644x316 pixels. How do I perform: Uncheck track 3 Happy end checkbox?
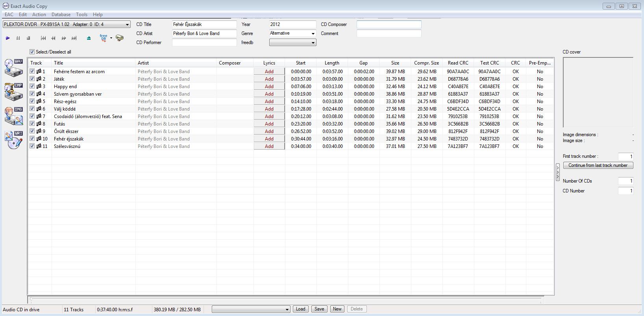[x=32, y=86]
